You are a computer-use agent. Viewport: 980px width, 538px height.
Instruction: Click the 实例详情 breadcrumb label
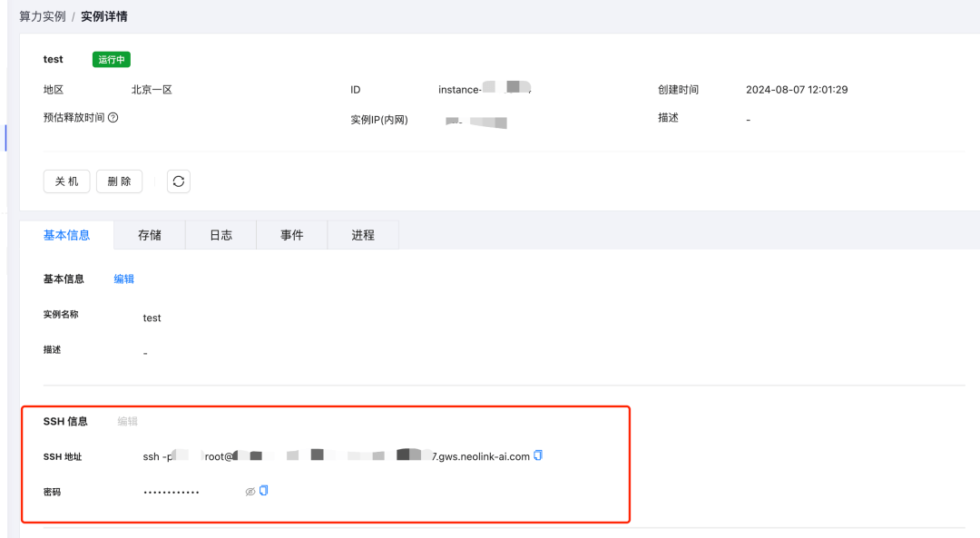click(103, 15)
